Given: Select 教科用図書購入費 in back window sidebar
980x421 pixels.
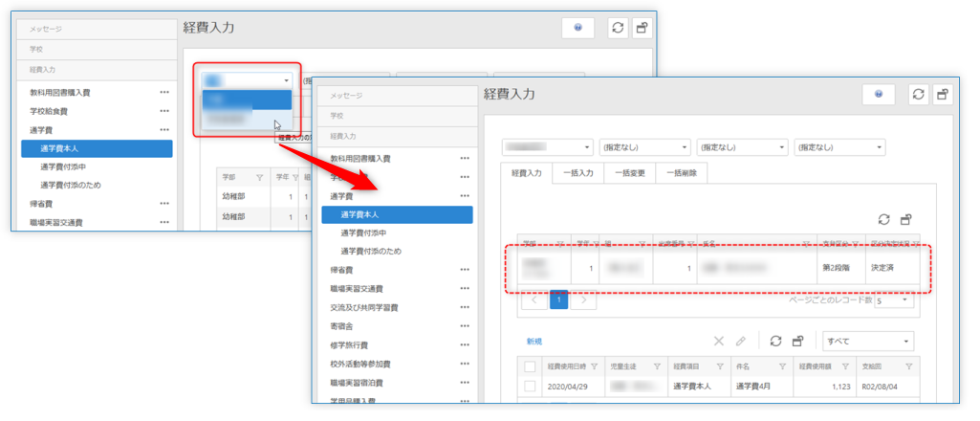Looking at the screenshot, I should click(60, 93).
